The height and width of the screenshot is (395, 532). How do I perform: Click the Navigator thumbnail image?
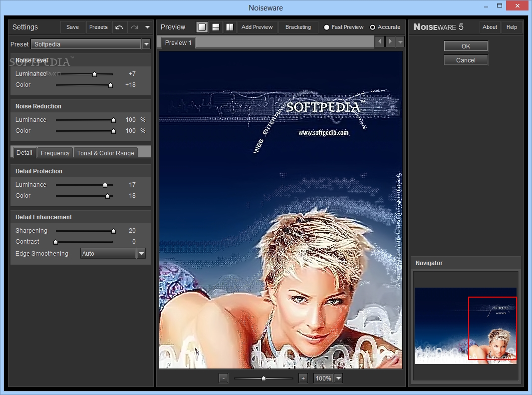click(466, 326)
